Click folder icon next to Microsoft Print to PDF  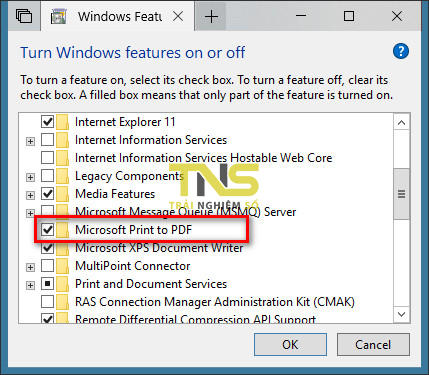62,230
